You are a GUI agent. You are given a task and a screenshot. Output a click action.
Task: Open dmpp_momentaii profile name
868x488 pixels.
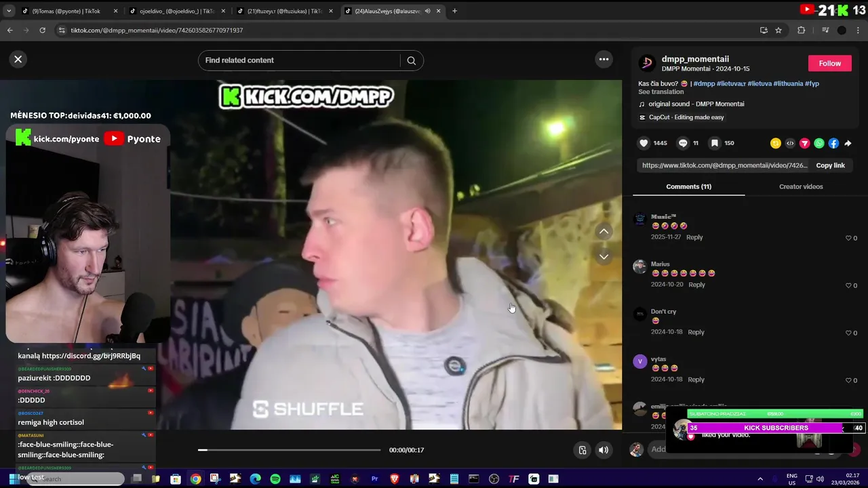pos(695,59)
